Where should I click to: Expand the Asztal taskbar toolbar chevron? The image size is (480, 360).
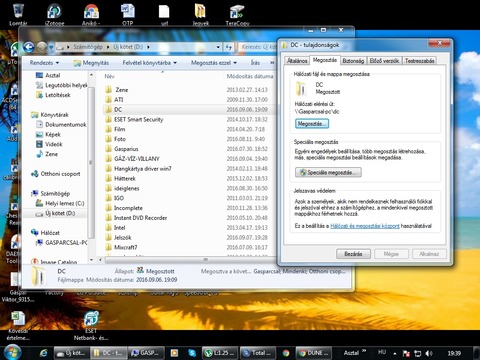(364, 351)
